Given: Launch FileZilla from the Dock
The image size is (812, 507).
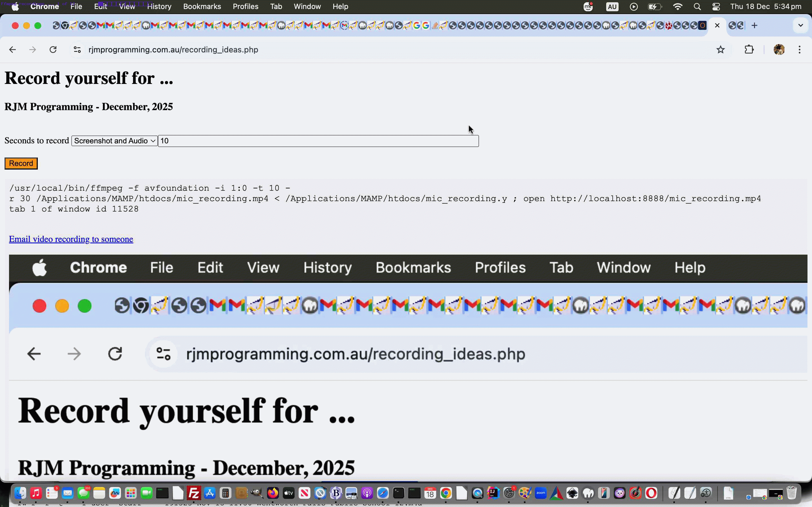Looking at the screenshot, I should (194, 493).
